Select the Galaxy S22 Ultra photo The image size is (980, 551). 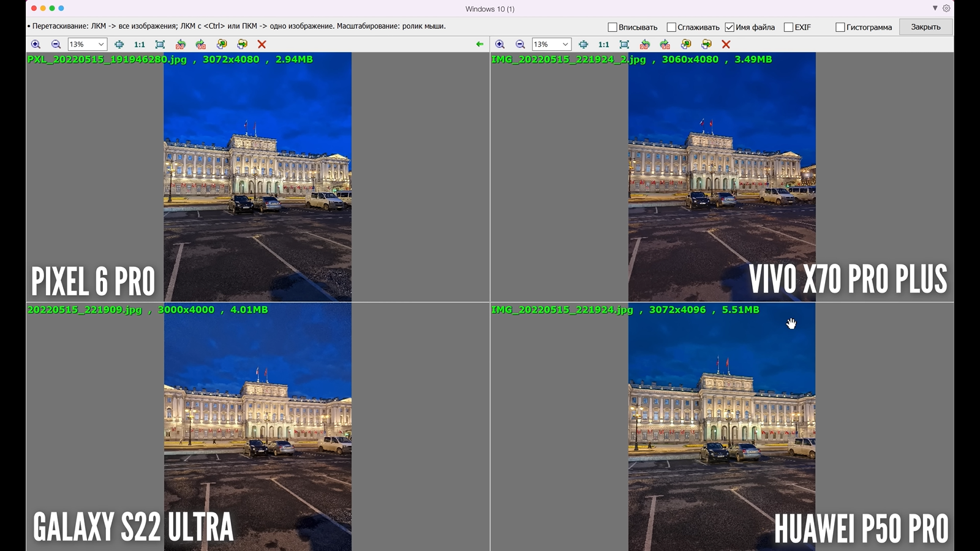[258, 427]
